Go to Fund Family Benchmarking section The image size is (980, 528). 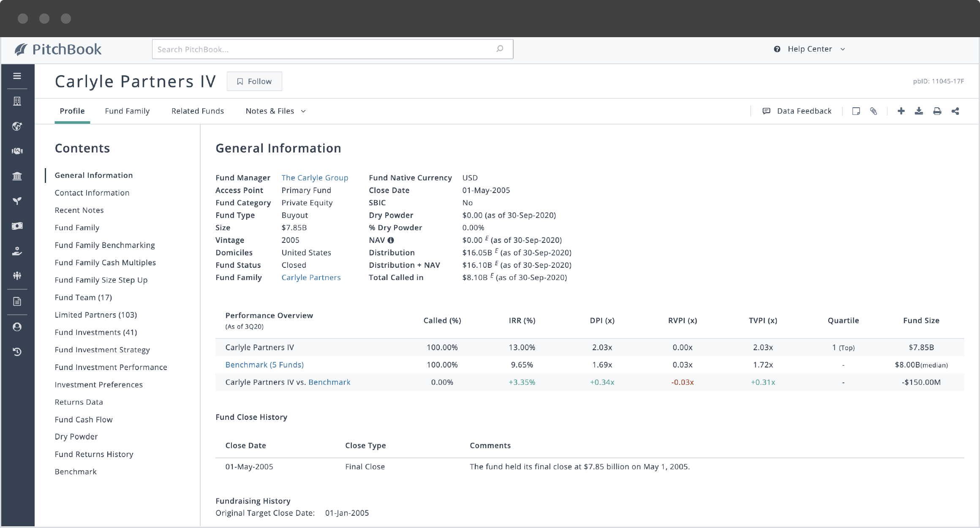click(x=105, y=245)
